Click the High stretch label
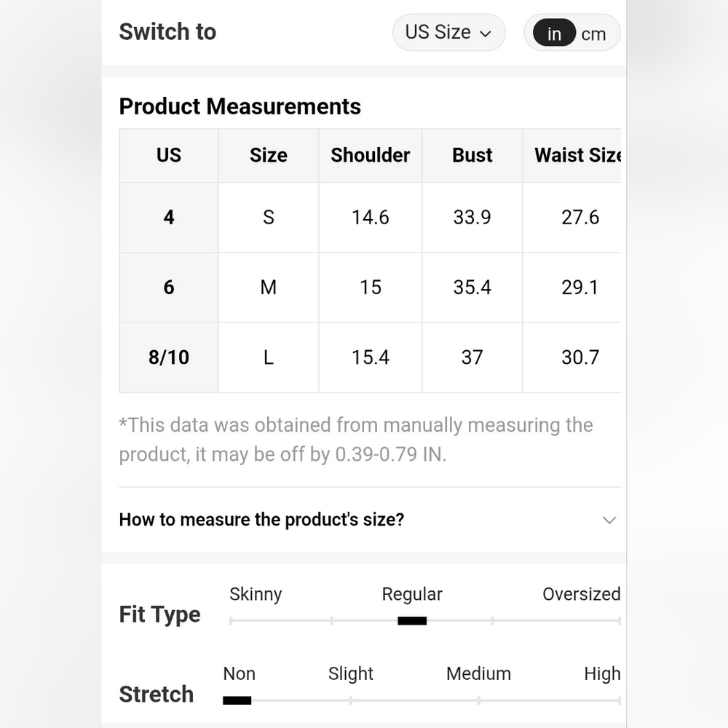The width and height of the screenshot is (728, 728). [602, 673]
